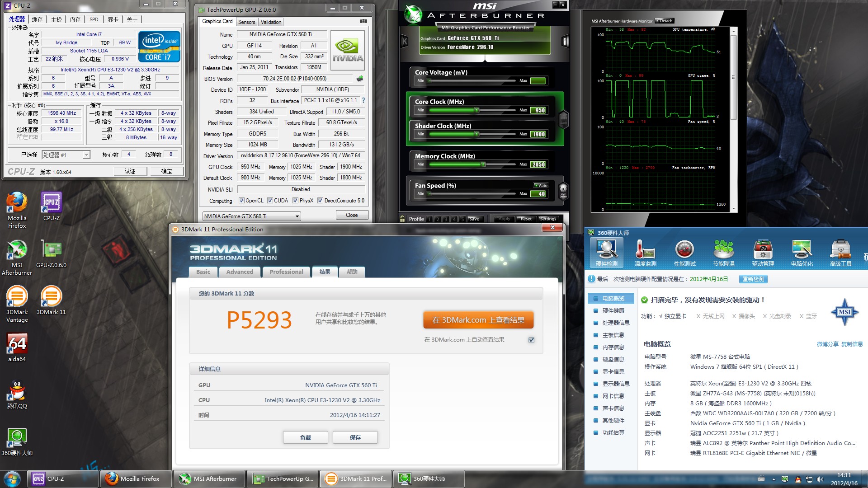
Task: Select 处理器信息 in 360 sidebar
Action: [616, 323]
